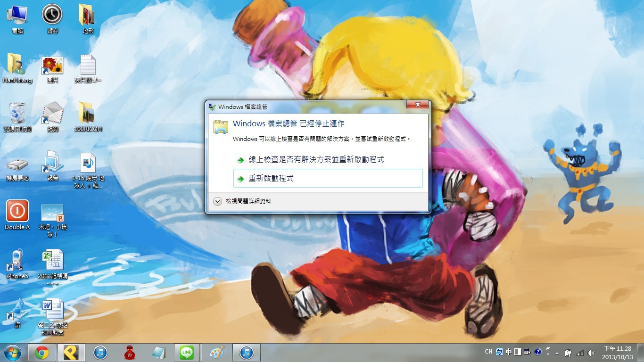Open the HanHsiang user folder

point(17,68)
